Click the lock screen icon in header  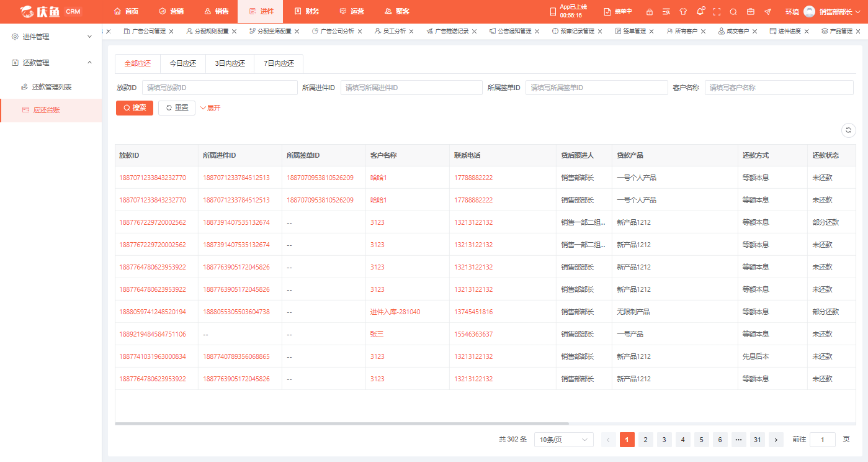tap(650, 11)
